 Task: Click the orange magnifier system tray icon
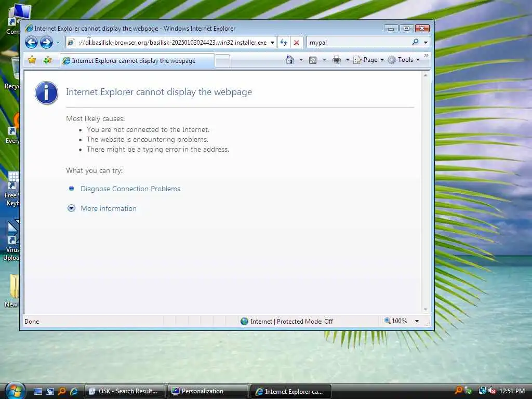coord(458,390)
